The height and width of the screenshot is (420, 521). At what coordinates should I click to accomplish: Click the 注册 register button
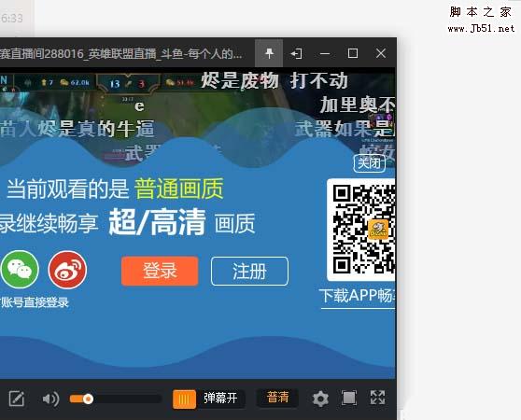coord(249,271)
